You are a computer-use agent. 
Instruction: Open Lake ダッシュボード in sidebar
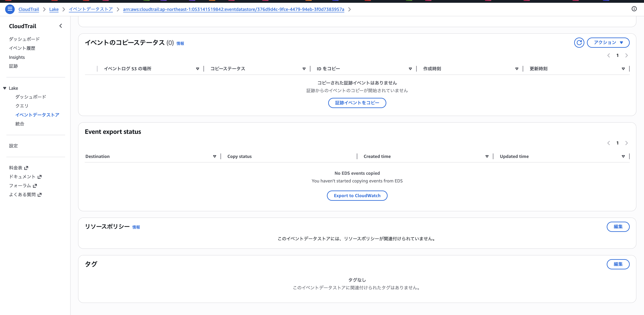(31, 97)
